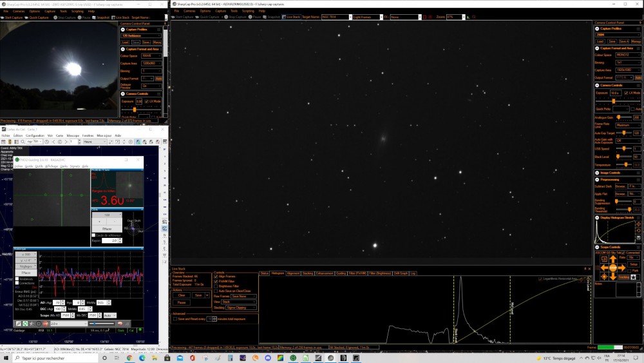
Task: Open Chrome from the taskbar
Action: coord(129,358)
